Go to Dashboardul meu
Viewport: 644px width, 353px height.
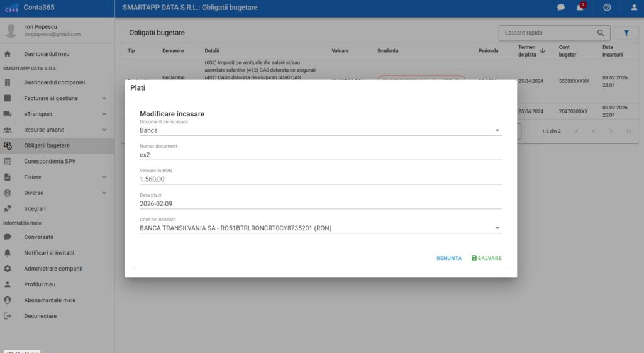point(47,54)
